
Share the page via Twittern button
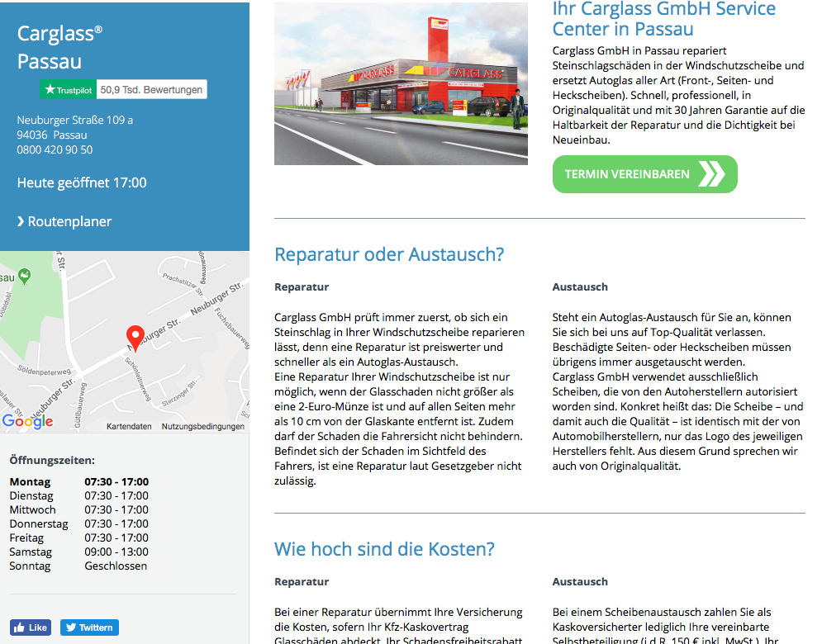(90, 627)
